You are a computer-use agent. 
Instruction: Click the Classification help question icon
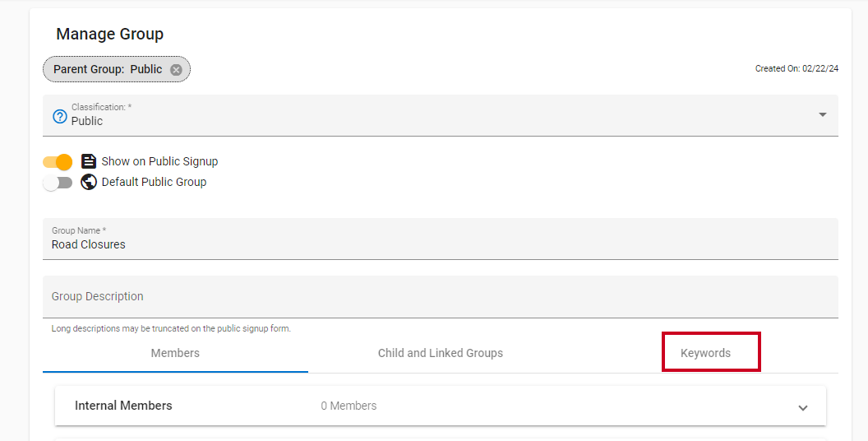point(60,116)
